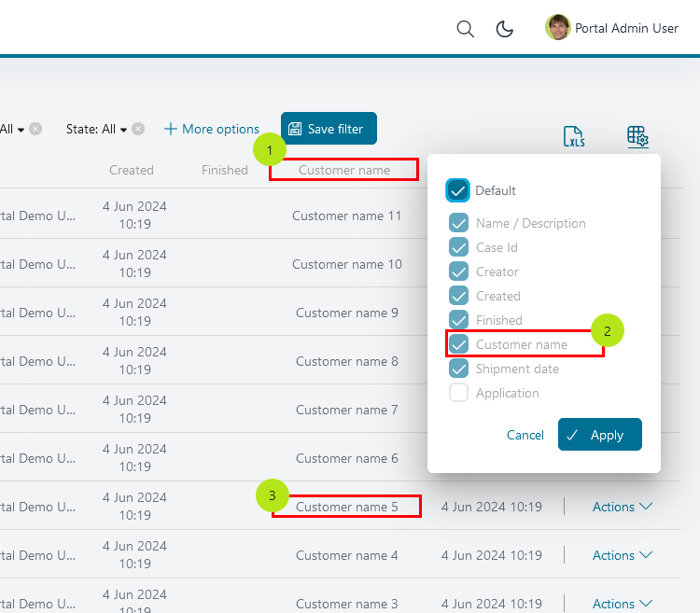Screen dimensions: 700x613
Task: Select Customer name 4 cell
Action: coord(347,555)
